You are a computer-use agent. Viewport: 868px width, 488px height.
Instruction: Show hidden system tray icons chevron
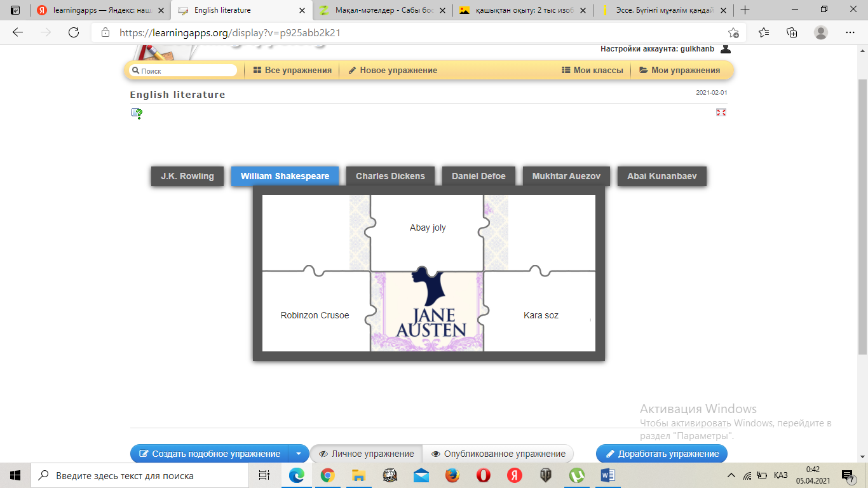(x=731, y=475)
